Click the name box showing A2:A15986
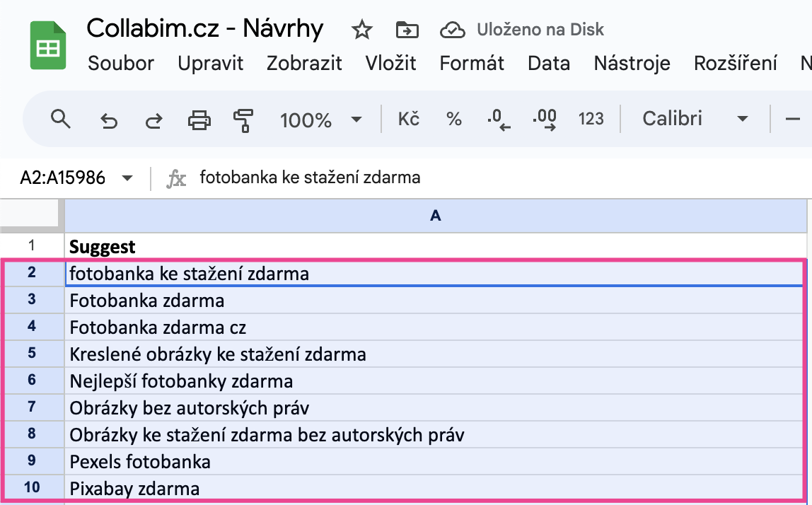Screen dimensions: 812x505 pos(63,178)
